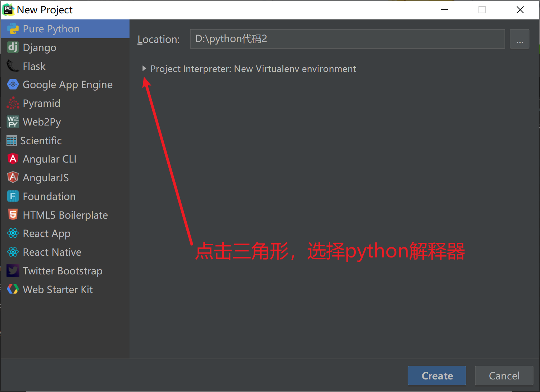
Task: Click the React Native atom icon
Action: pos(13,252)
